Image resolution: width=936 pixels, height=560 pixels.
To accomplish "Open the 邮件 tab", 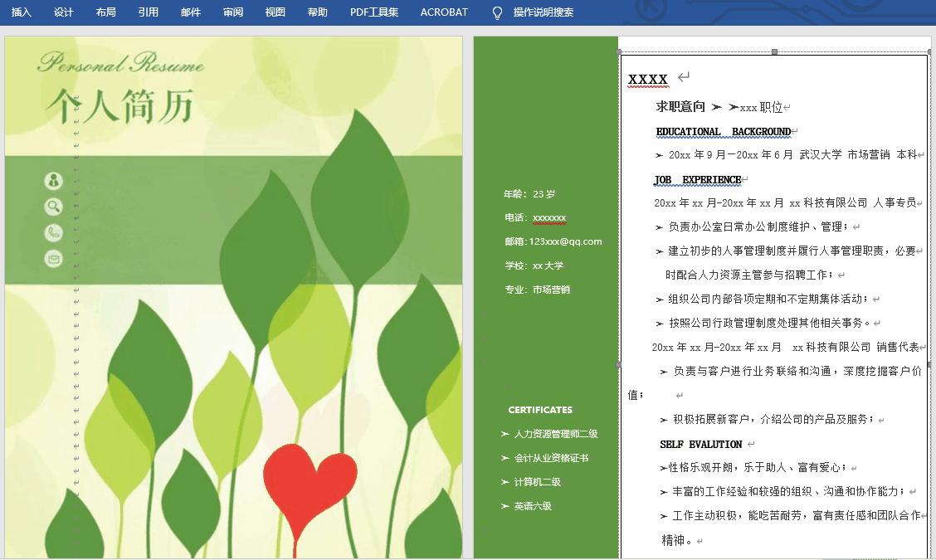I will 190,12.
